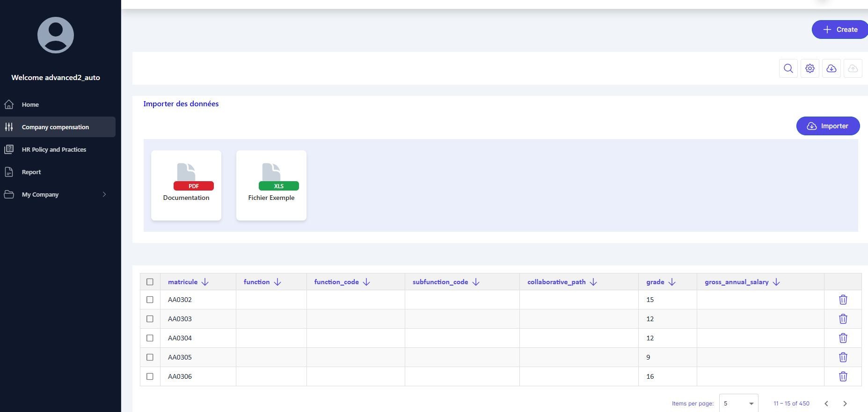868x412 pixels.
Task: Sort by gross_annual_salary column arrow
Action: click(776, 282)
